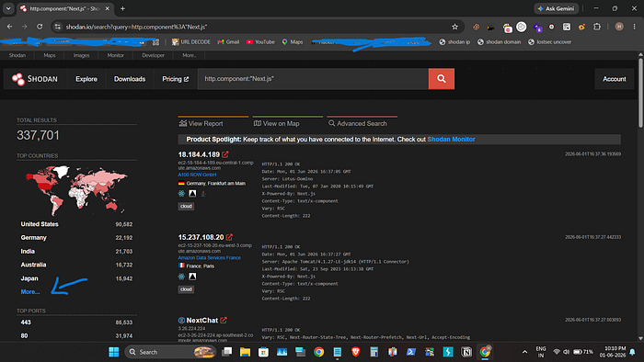Filter results by port 443
The height and width of the screenshot is (362, 644).
click(26, 322)
